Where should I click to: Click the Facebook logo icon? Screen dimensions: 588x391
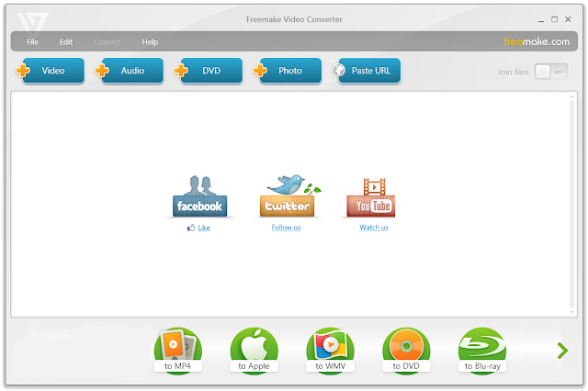coord(199,196)
